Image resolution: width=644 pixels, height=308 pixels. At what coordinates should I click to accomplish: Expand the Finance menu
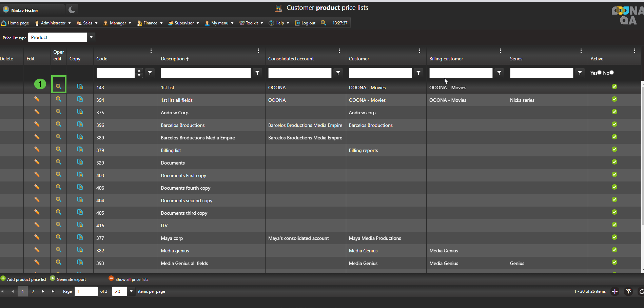point(150,23)
